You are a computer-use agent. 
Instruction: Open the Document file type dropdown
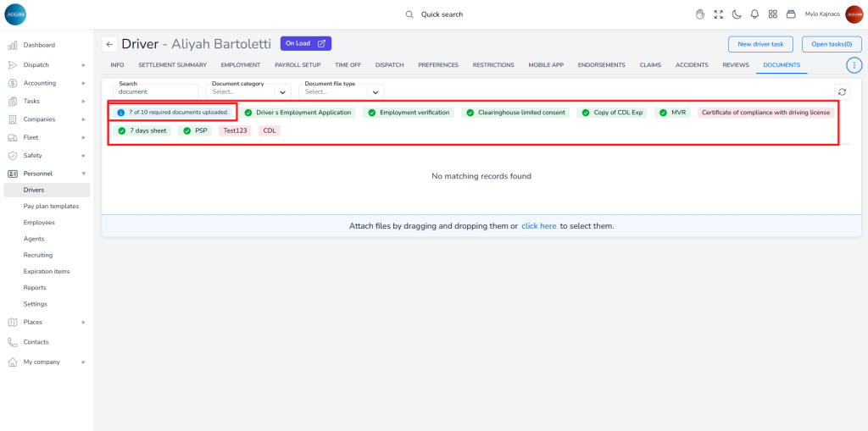pos(342,91)
